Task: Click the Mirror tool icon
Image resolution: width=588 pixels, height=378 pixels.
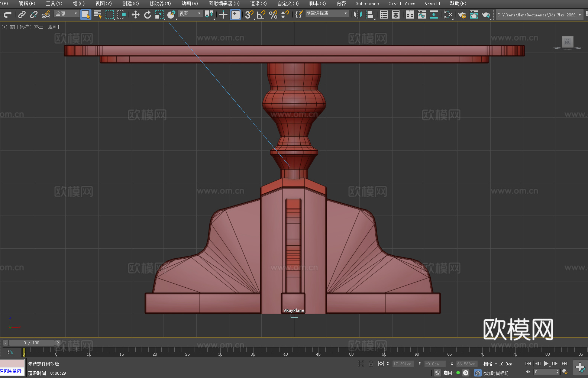Action: coord(358,14)
